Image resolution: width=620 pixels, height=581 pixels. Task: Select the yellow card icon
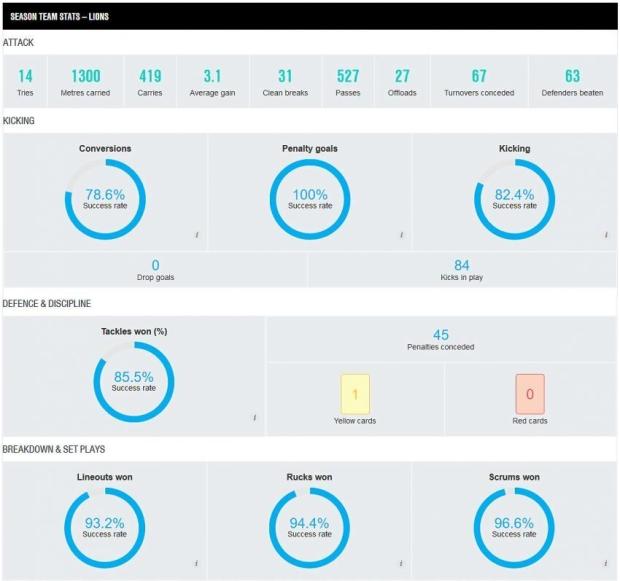click(x=355, y=394)
